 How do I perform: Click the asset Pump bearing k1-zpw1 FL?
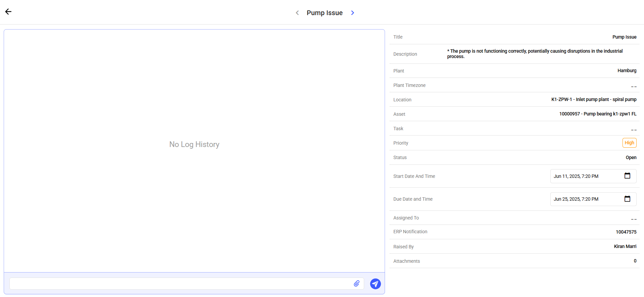[598, 114]
